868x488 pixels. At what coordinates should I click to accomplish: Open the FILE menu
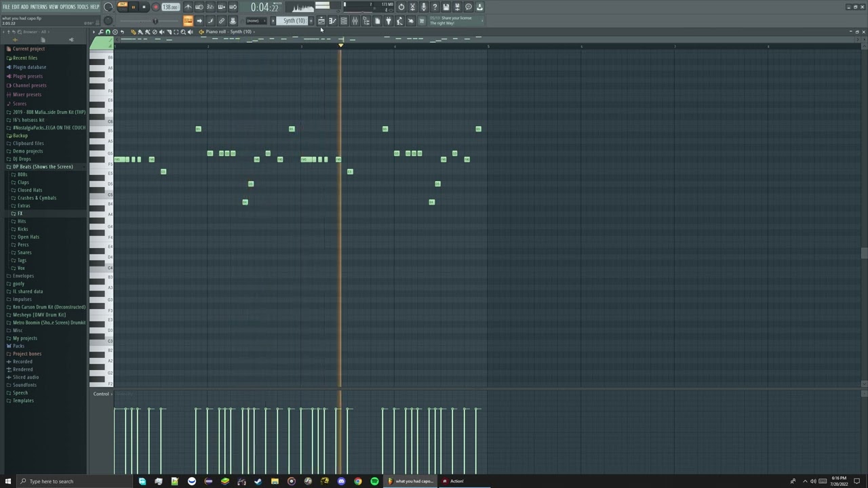point(6,7)
